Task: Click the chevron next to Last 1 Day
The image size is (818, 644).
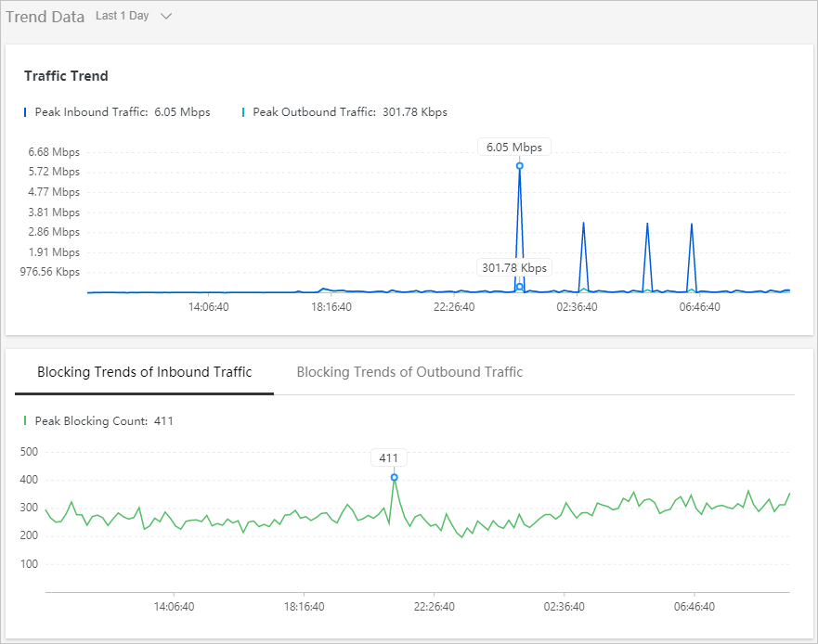Action: pyautogui.click(x=166, y=16)
